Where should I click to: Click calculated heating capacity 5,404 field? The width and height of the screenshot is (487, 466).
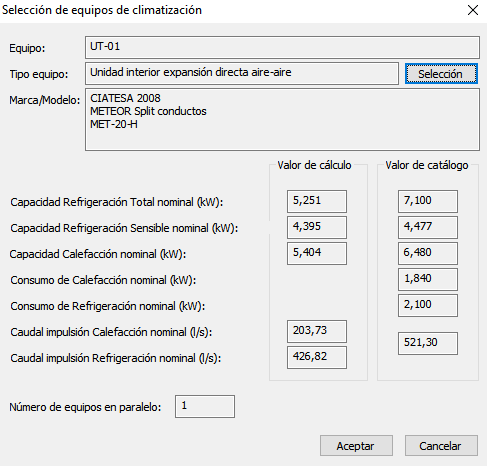(x=317, y=253)
